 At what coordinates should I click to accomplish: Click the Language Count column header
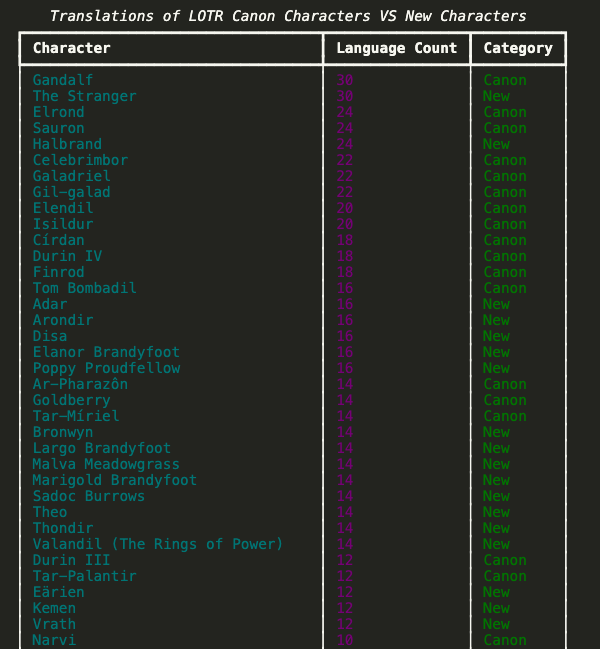pyautogui.click(x=396, y=48)
